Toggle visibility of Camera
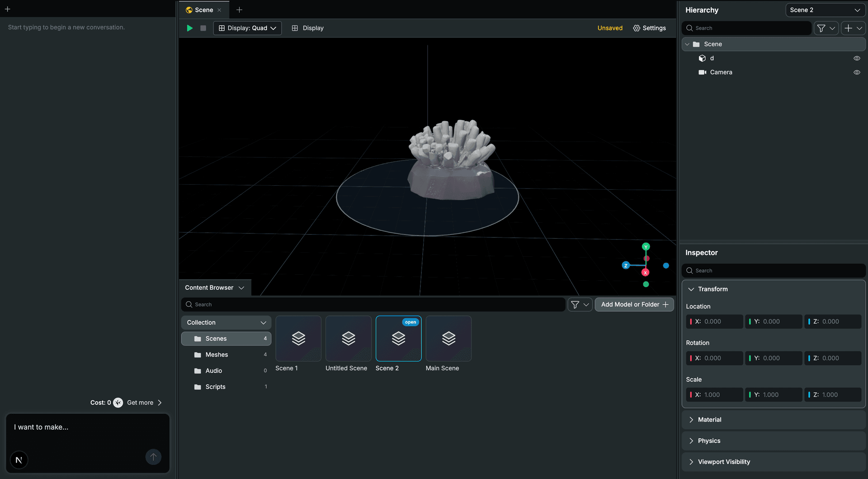This screenshot has width=868, height=479. [857, 72]
